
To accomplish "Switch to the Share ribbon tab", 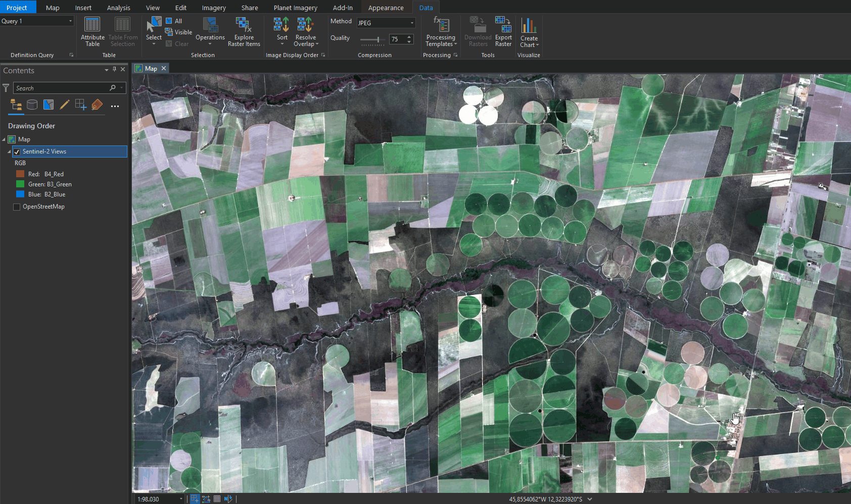I will click(250, 8).
